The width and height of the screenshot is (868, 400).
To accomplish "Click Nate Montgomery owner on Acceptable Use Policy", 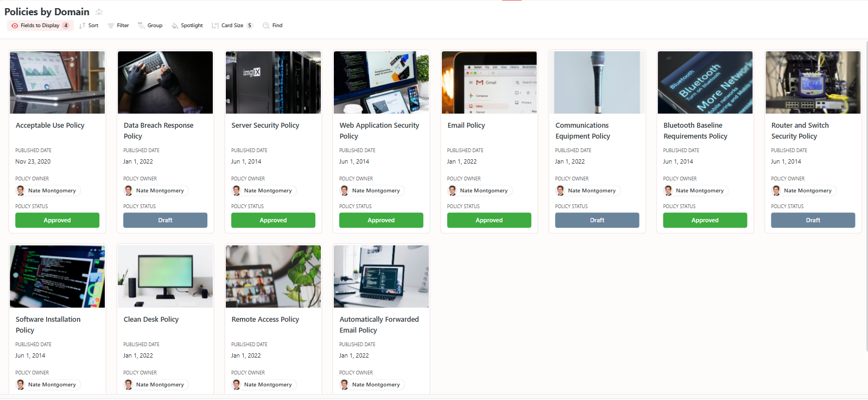I will point(48,191).
